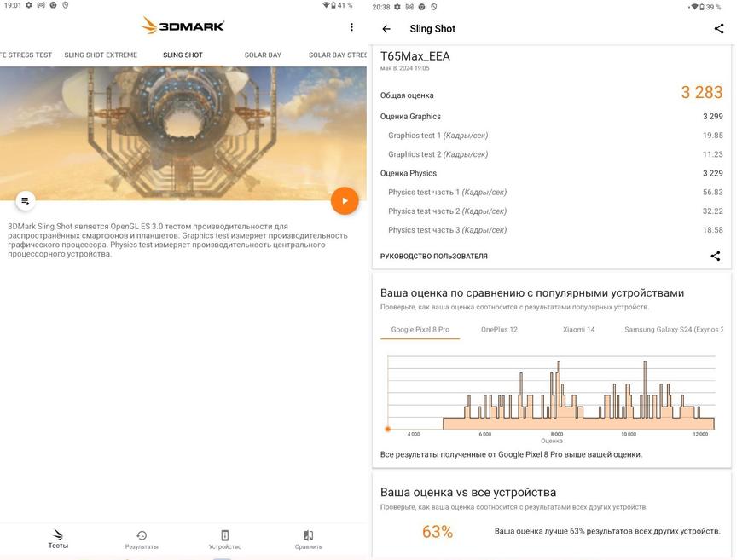Tap Graphics test 1 row
The width and height of the screenshot is (748, 560).
coord(551,136)
